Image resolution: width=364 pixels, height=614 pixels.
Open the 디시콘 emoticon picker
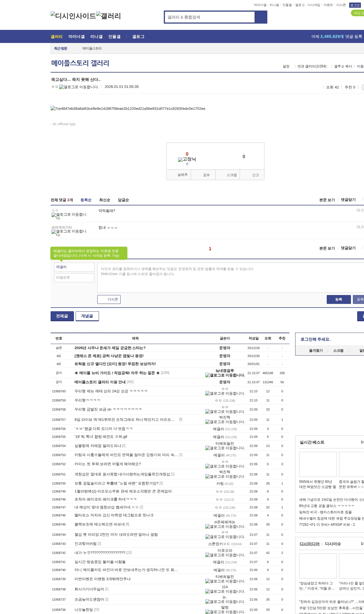(109, 299)
